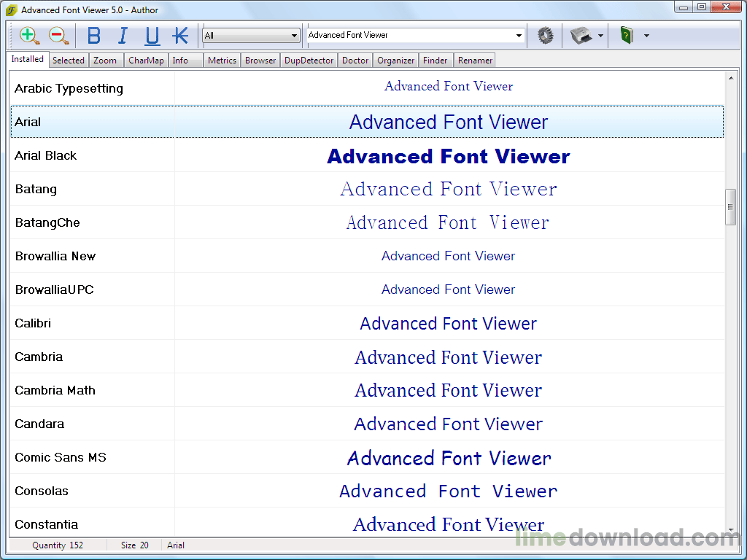The image size is (747, 560).
Task: Open the Renamer tab
Action: tap(475, 61)
